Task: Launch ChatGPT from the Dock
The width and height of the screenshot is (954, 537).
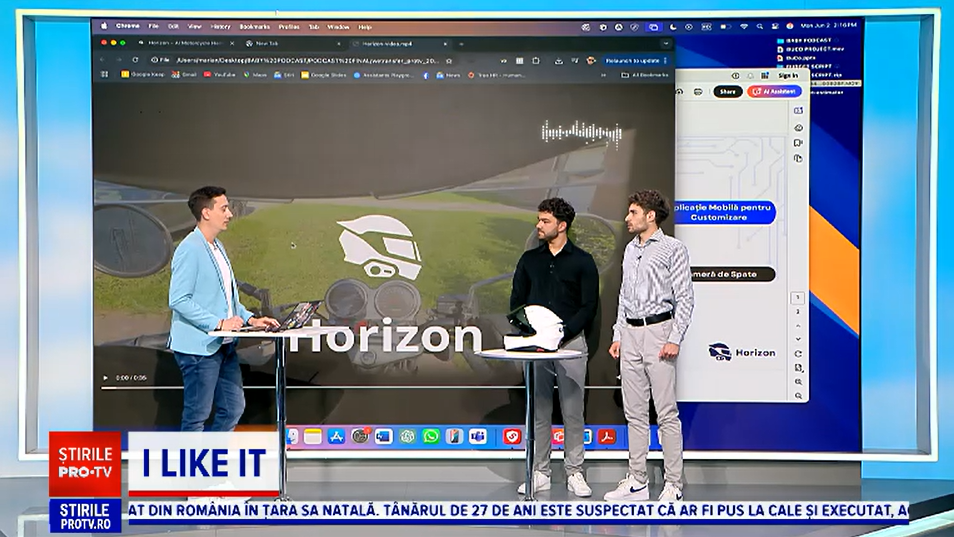Action: (407, 436)
